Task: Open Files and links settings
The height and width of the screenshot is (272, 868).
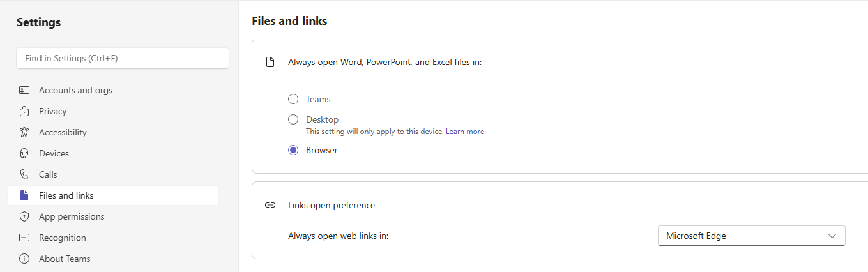Action: point(66,195)
